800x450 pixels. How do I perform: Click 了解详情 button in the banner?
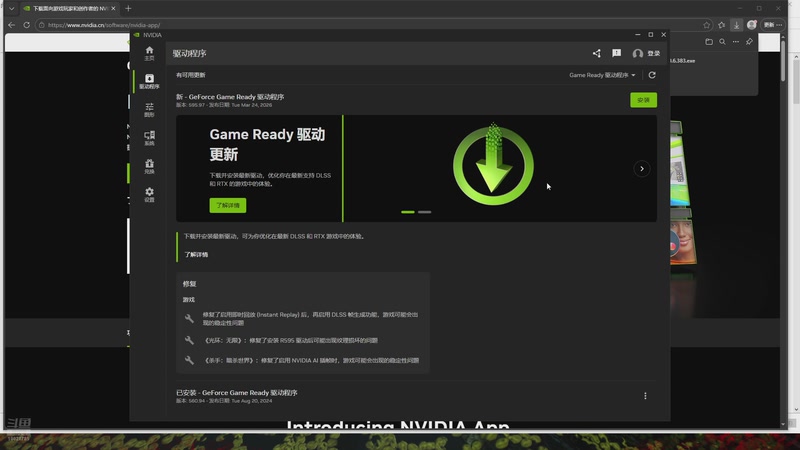(228, 205)
